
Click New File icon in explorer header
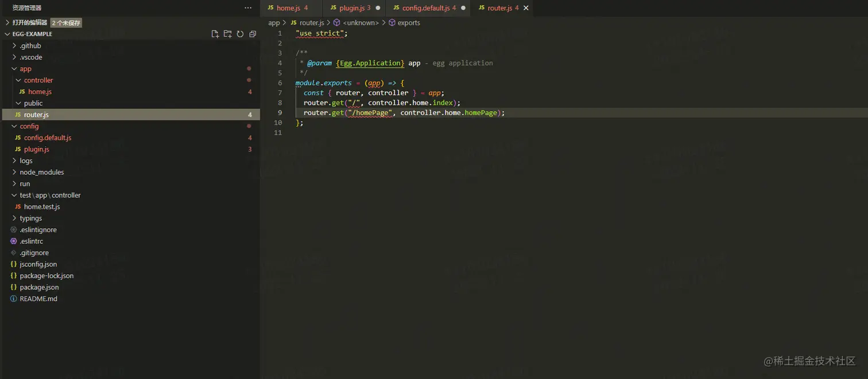tap(215, 34)
